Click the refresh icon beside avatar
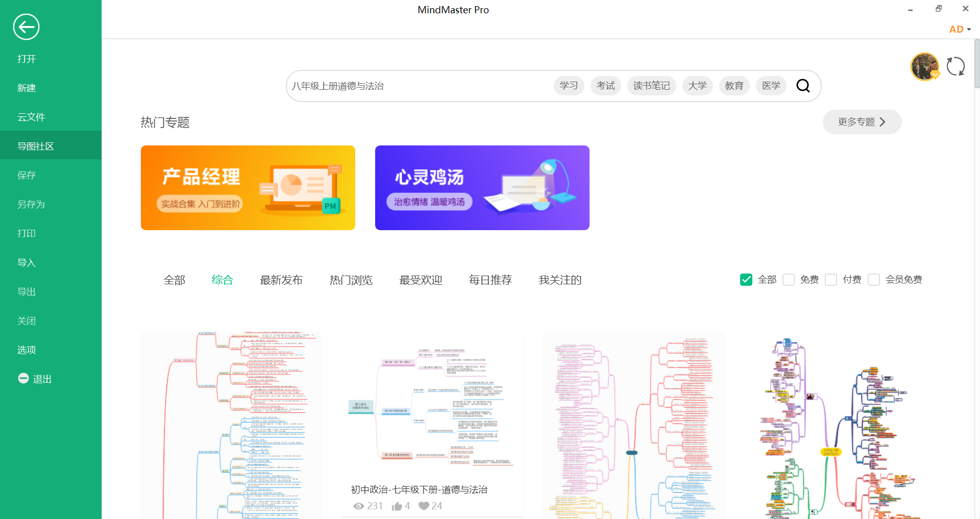The width and height of the screenshot is (980, 519). pos(955,66)
